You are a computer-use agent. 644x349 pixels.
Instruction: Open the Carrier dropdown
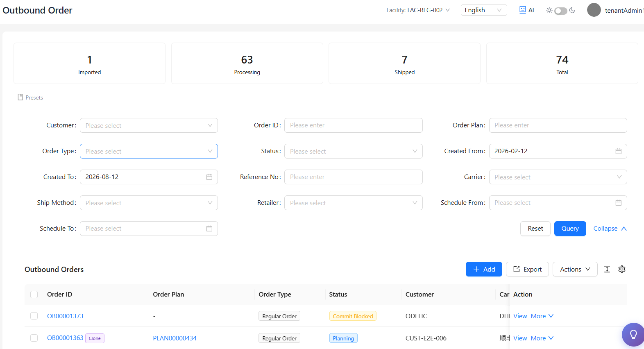click(x=558, y=177)
